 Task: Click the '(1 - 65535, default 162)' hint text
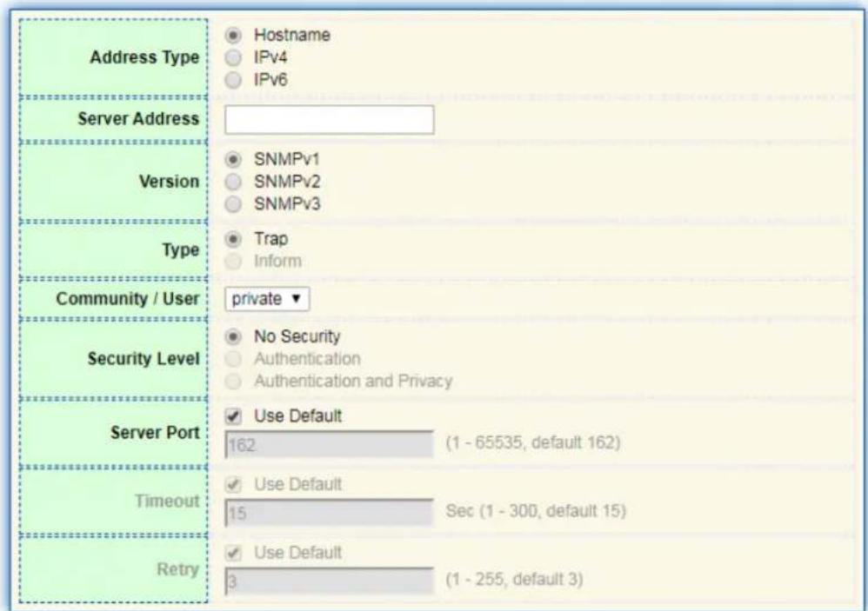(x=533, y=443)
